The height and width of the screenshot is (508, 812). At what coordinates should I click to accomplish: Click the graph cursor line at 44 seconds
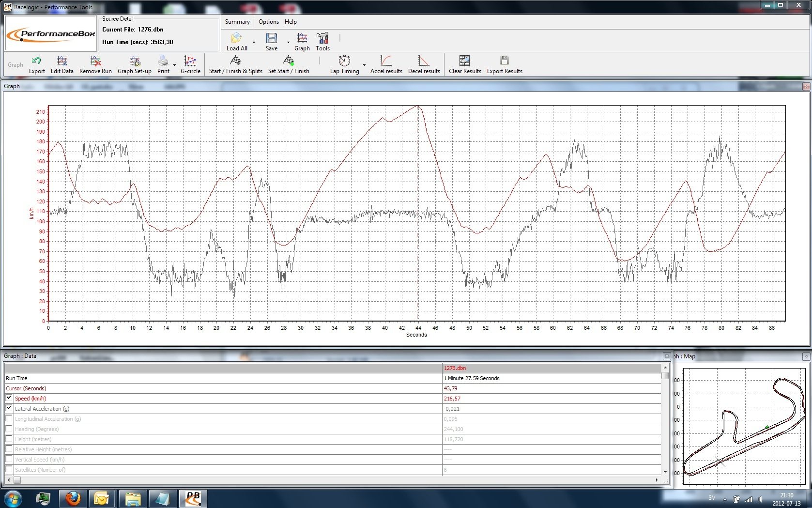click(x=417, y=213)
